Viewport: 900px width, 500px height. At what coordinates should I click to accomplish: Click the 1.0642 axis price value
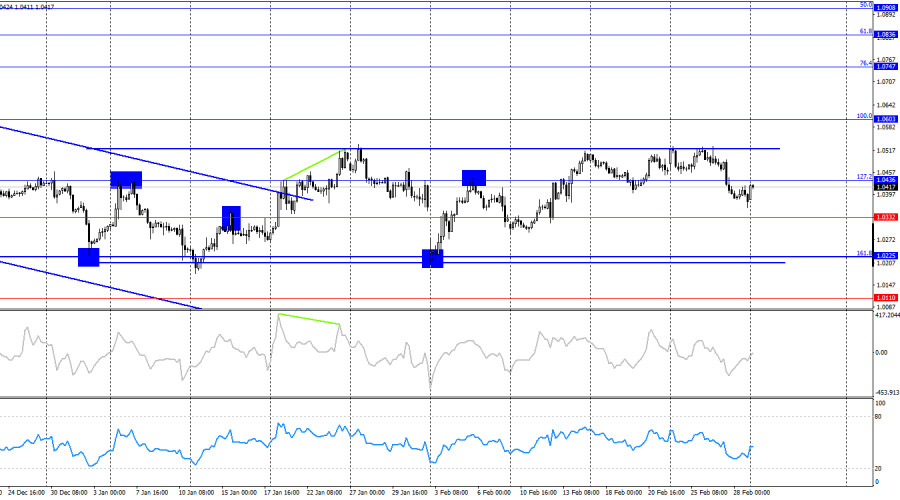pos(886,105)
